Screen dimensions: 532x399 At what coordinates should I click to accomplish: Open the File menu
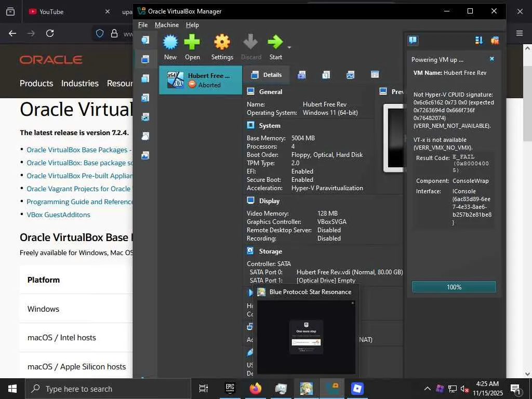pos(143,25)
